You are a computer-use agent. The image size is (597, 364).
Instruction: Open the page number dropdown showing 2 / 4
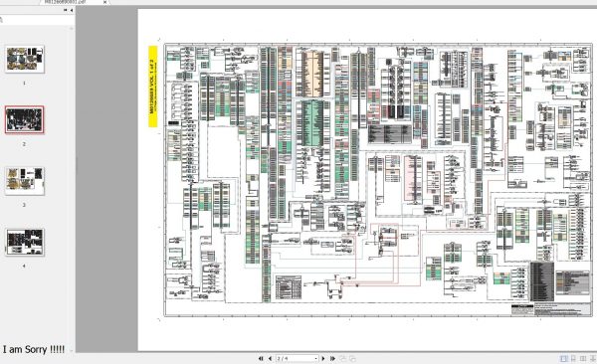tap(297, 359)
